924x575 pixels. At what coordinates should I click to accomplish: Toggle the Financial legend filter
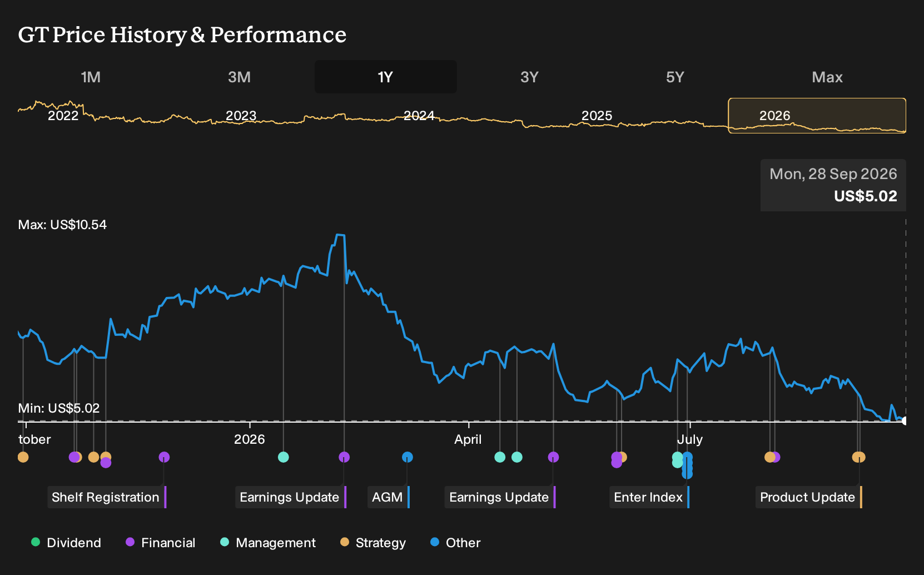[160, 543]
